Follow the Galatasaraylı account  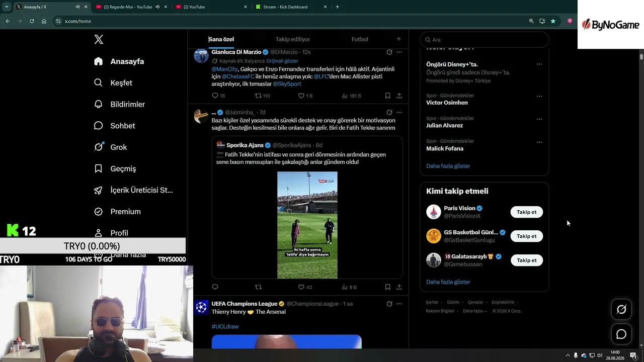pyautogui.click(x=526, y=260)
